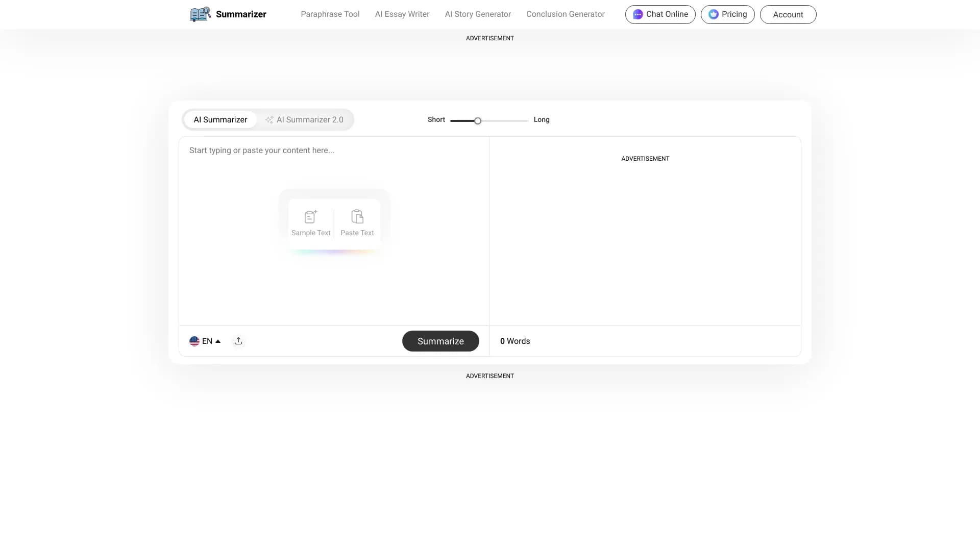
Task: Click the sparkle icon on AI Summarizer 2.0
Action: pyautogui.click(x=269, y=119)
